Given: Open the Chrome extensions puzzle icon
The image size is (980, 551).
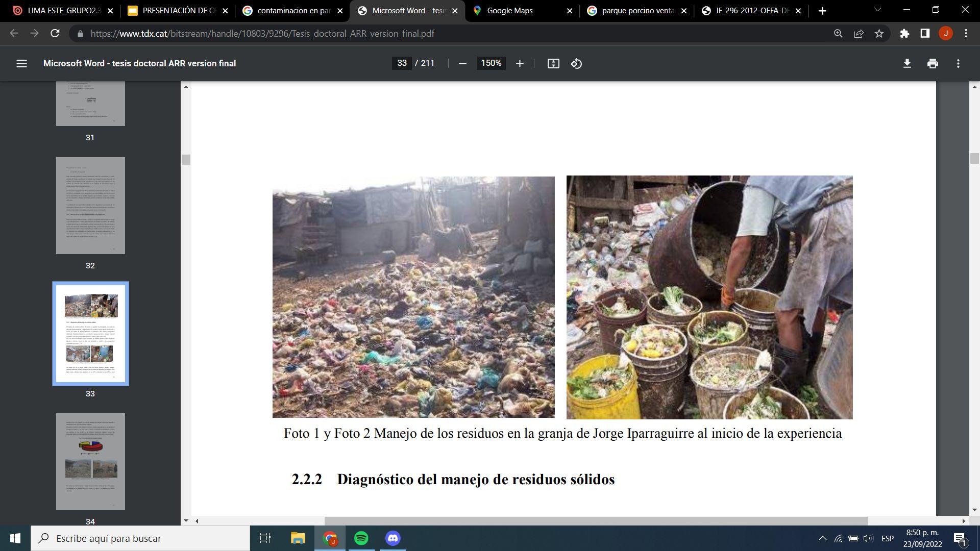Looking at the screenshot, I should click(904, 34).
